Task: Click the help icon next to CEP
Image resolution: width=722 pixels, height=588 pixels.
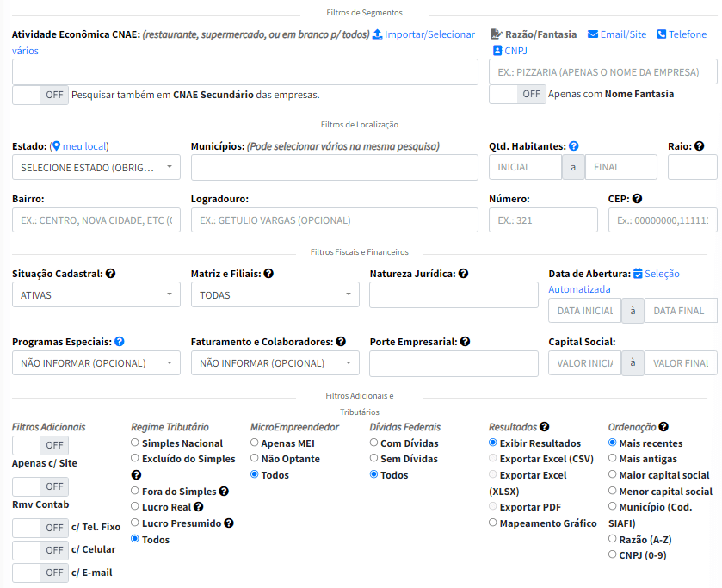Action: [637, 199]
